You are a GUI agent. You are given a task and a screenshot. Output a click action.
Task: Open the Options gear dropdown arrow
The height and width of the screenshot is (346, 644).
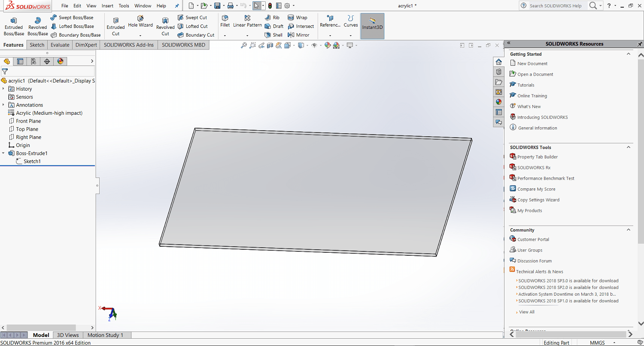pos(294,6)
